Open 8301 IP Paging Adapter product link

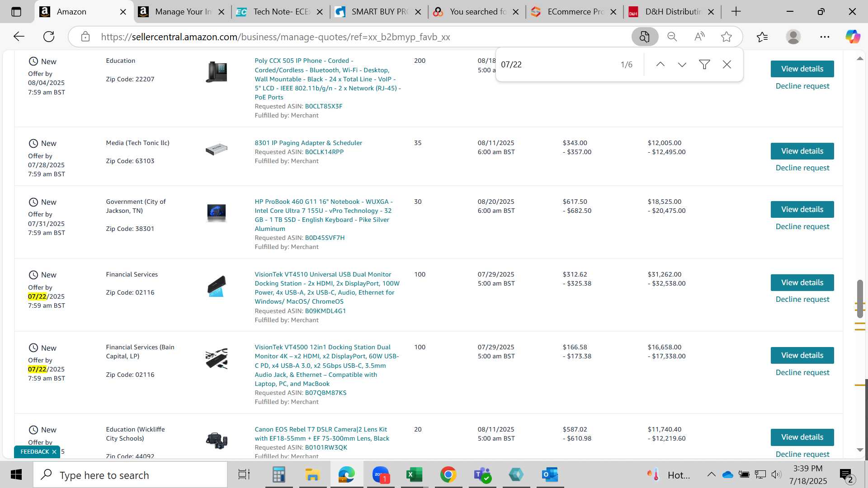point(308,143)
